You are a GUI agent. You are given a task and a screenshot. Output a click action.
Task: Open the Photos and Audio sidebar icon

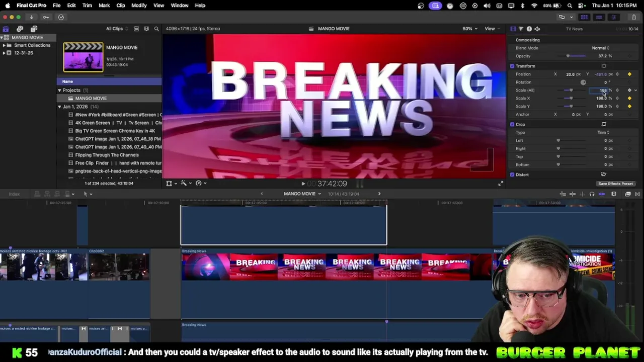[x=20, y=29]
